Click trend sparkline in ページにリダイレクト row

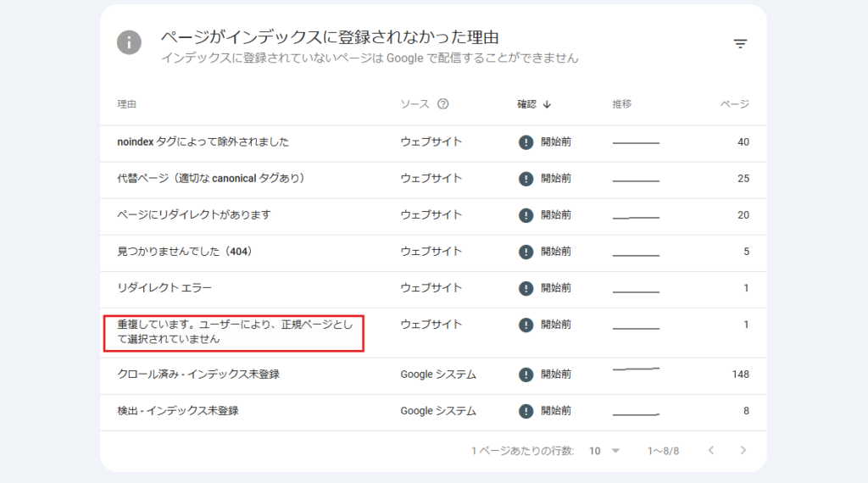[636, 218]
